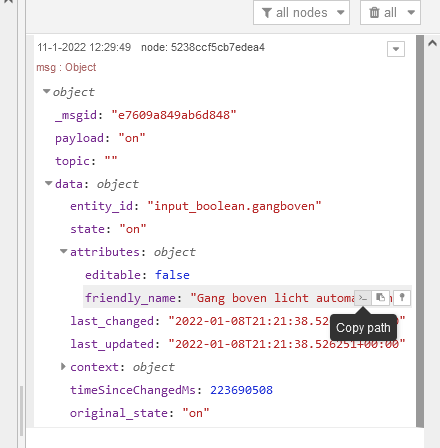Click the debug panel vertical scrollbar

click(420, 231)
